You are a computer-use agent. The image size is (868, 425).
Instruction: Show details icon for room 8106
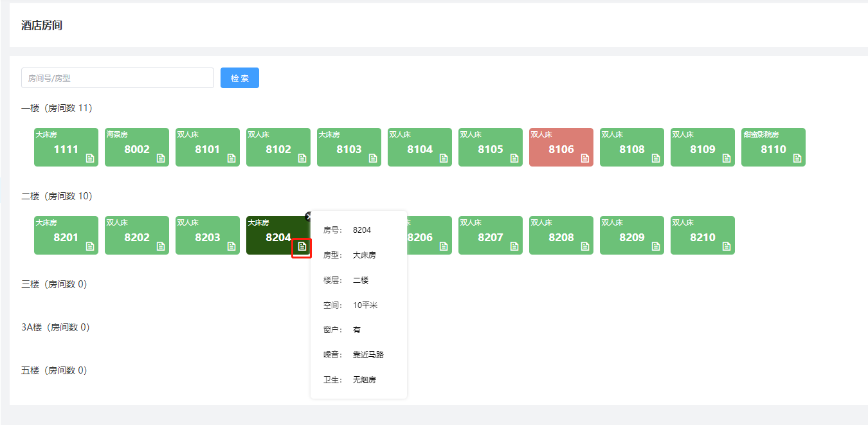[x=585, y=158]
